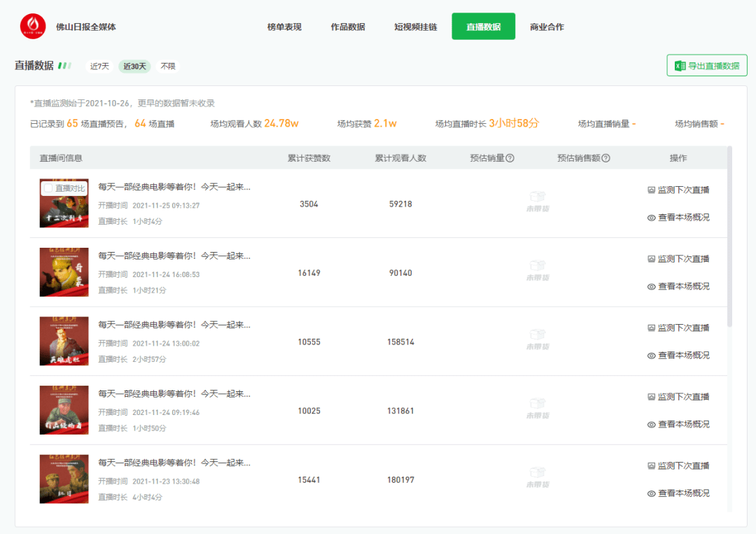Open the 商业合作 tab
The height and width of the screenshot is (534, 756).
click(x=547, y=27)
